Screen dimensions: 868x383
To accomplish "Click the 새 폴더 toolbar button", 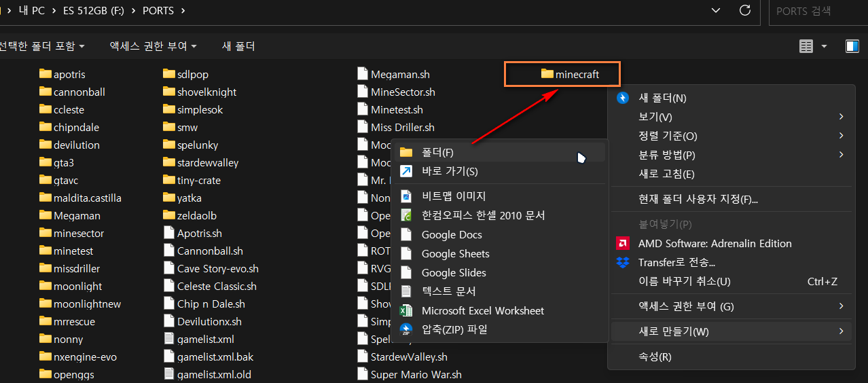I will 238,46.
